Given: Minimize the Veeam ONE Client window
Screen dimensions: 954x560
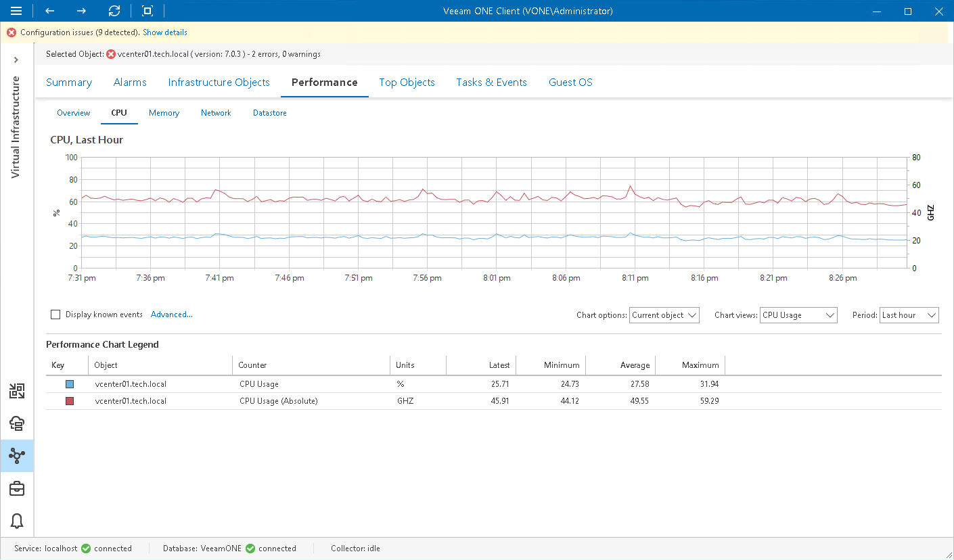Looking at the screenshot, I should (x=877, y=11).
